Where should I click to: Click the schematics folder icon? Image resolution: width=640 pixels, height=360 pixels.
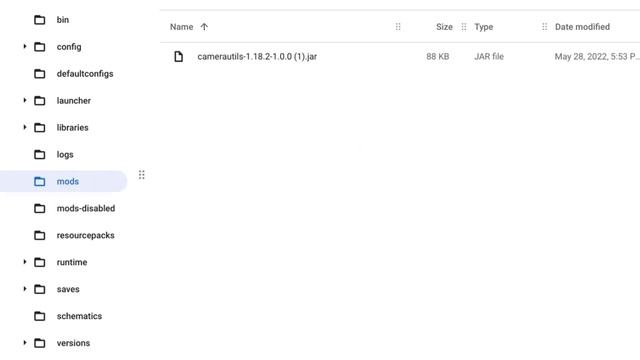(x=40, y=316)
